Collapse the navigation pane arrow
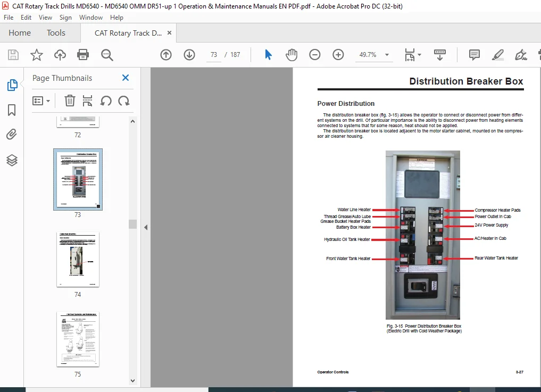 coord(146,228)
